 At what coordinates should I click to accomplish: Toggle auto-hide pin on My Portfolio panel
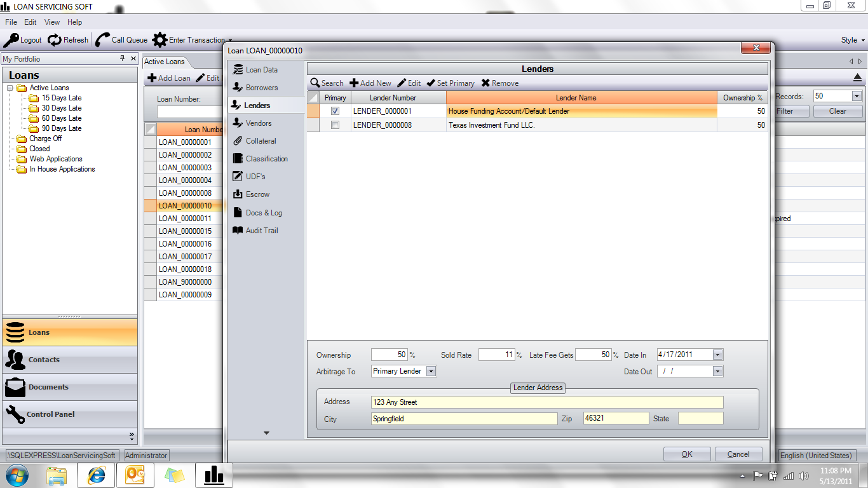point(123,58)
